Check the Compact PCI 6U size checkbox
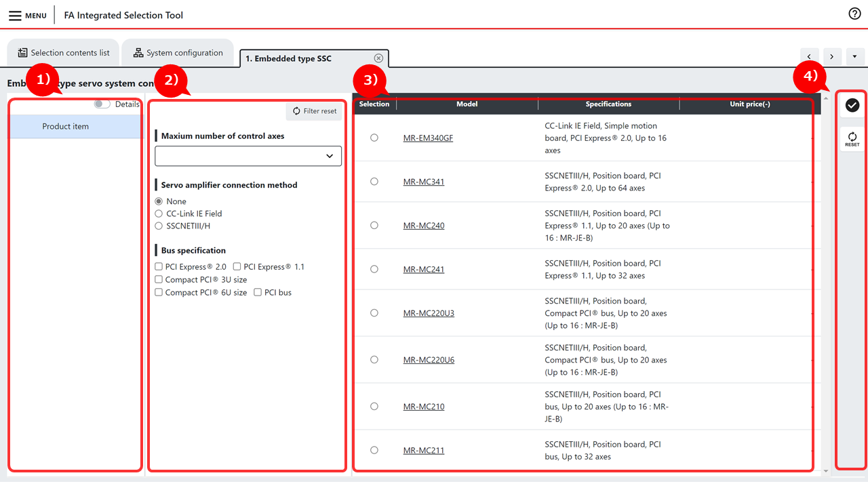The image size is (868, 488). pos(159,292)
